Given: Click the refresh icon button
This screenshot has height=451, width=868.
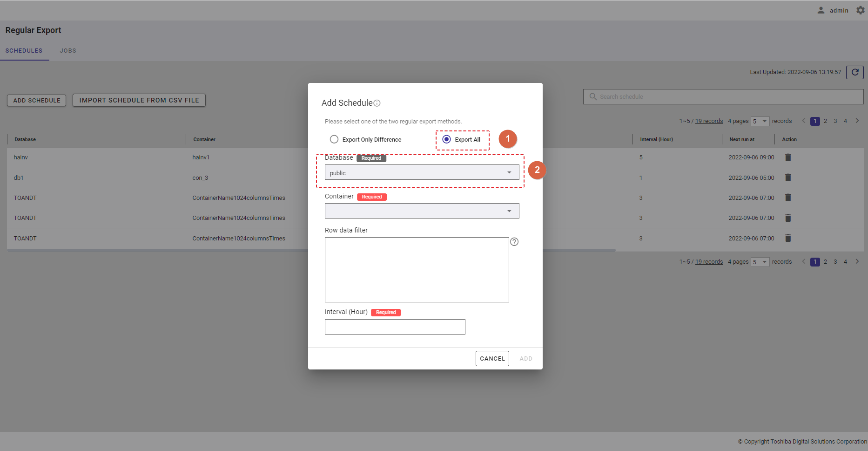Looking at the screenshot, I should 855,72.
